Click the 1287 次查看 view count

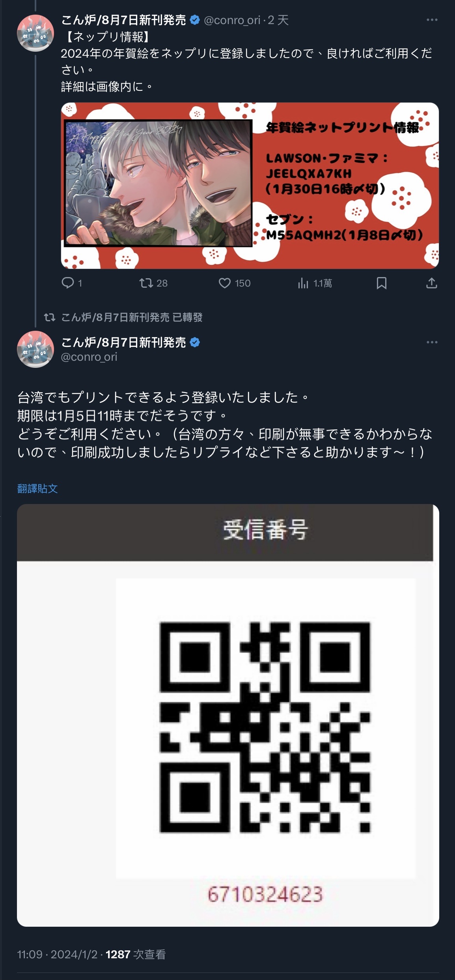pos(136,954)
